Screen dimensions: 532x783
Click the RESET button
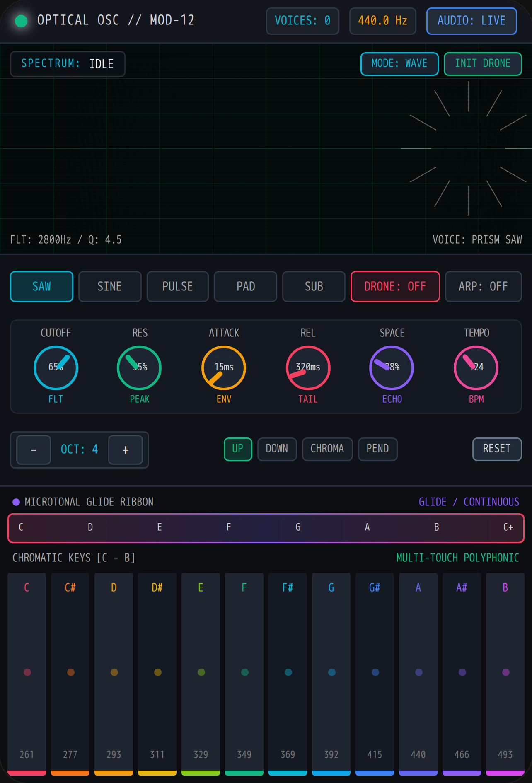click(497, 449)
